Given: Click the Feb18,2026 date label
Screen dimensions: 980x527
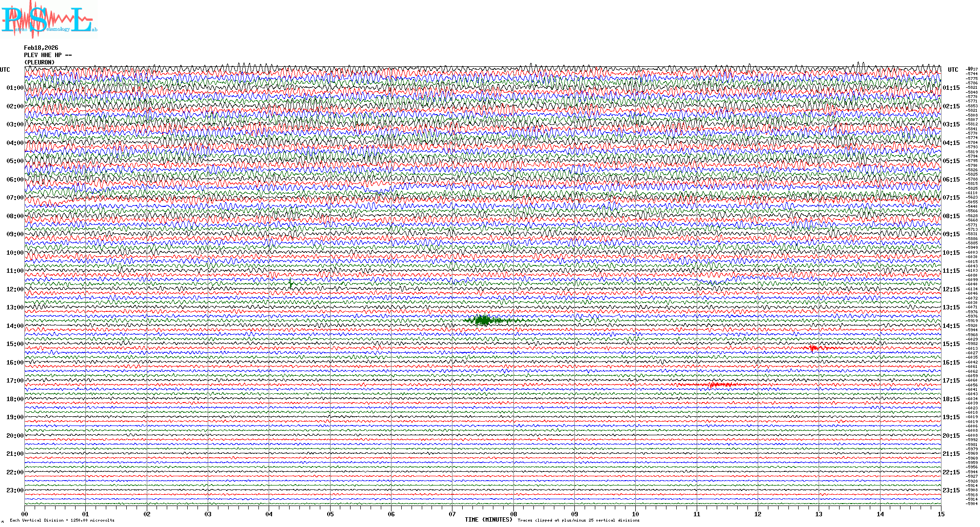Looking at the screenshot, I should (41, 48).
